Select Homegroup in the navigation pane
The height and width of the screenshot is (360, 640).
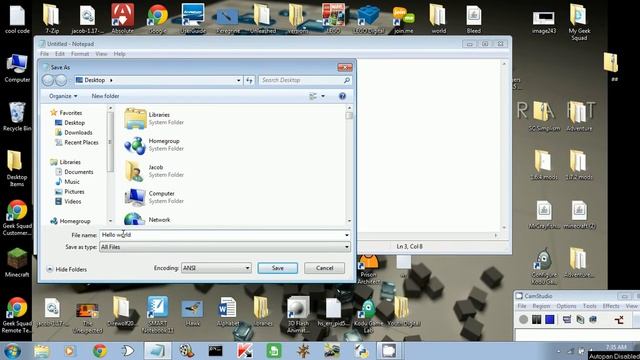pos(70,221)
